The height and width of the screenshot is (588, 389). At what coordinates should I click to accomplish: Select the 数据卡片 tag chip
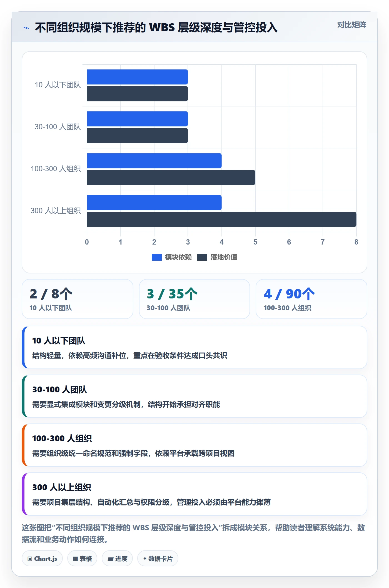pos(158,559)
